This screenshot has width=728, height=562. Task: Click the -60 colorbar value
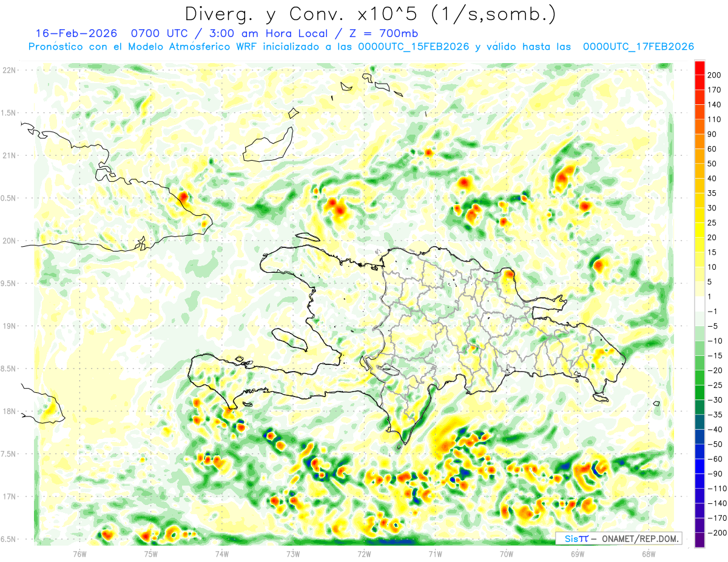(716, 458)
